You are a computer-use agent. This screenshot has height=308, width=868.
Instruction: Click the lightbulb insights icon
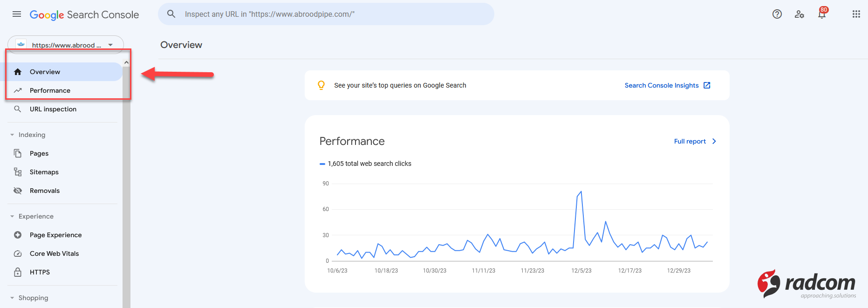click(x=321, y=85)
